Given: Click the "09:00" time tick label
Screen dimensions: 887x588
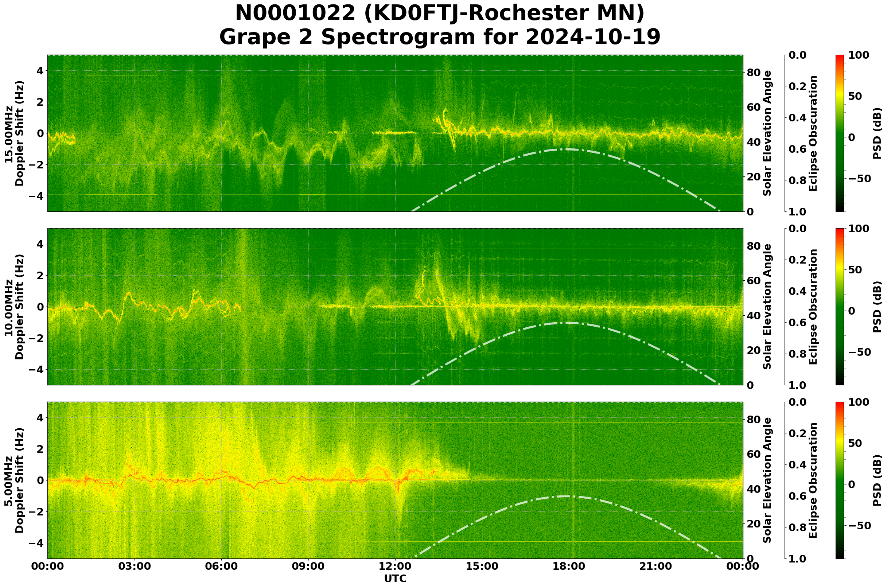Looking at the screenshot, I should 308,566.
